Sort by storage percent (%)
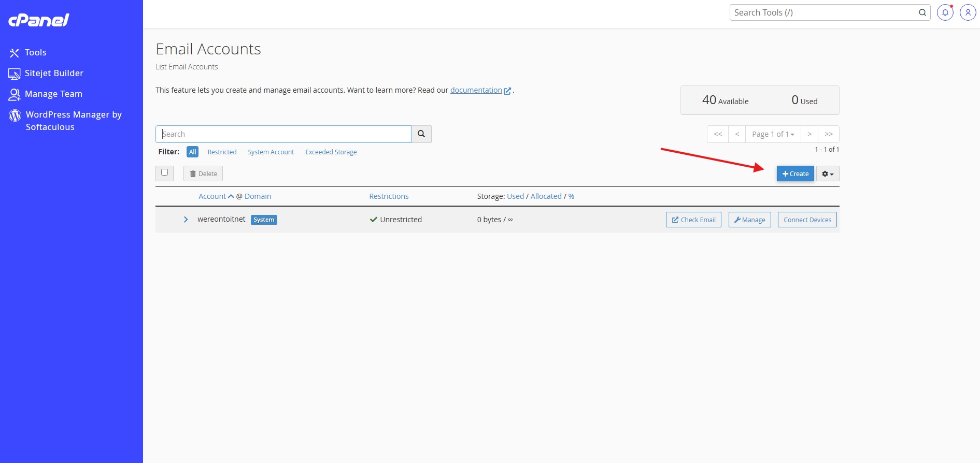 571,196
